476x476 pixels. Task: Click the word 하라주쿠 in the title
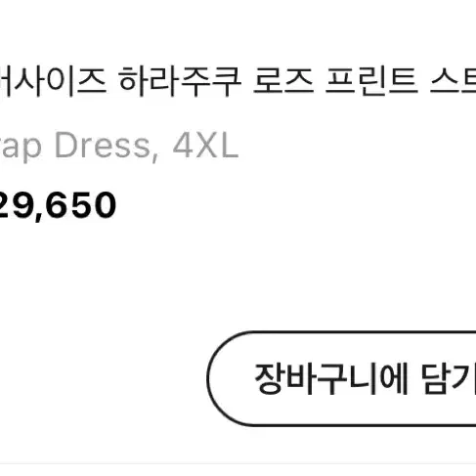tap(180, 81)
